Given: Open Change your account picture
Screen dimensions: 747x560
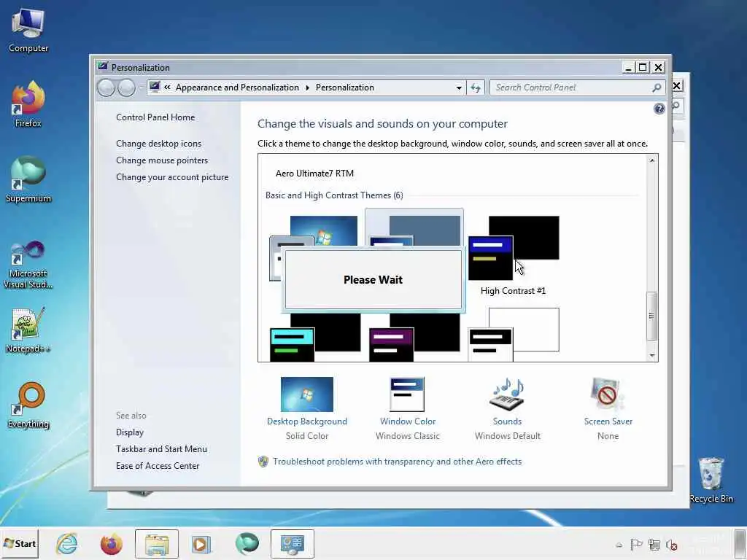Looking at the screenshot, I should click(x=172, y=177).
